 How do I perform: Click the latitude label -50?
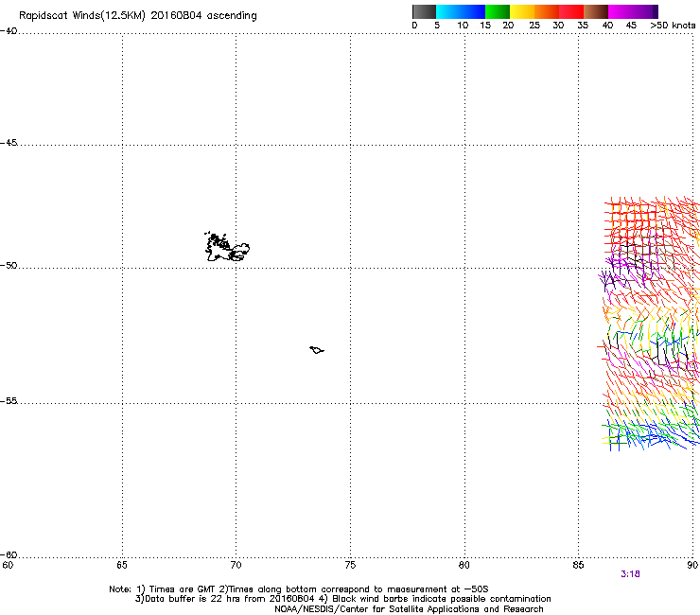(9, 265)
